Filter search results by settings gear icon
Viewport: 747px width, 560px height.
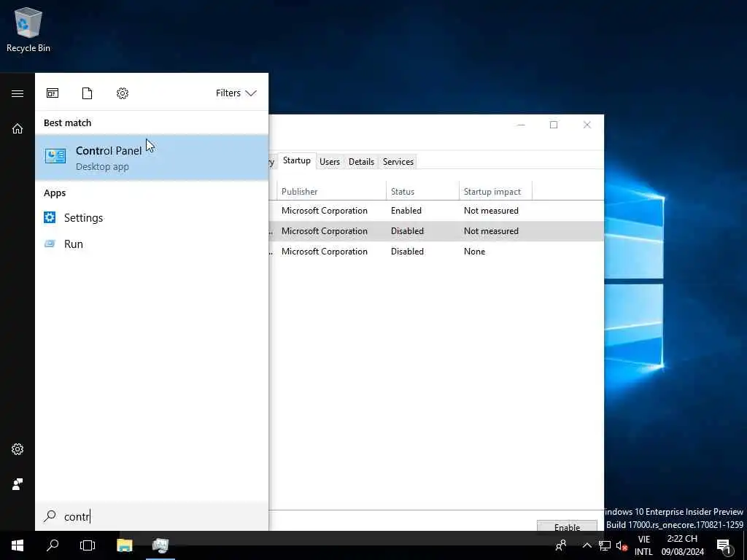tap(123, 93)
